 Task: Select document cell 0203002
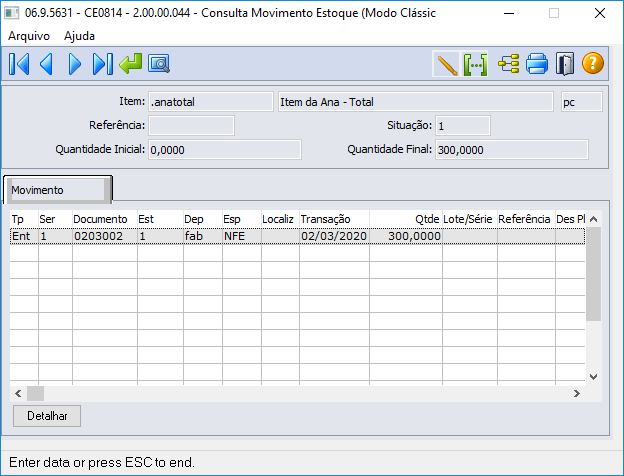point(105,236)
